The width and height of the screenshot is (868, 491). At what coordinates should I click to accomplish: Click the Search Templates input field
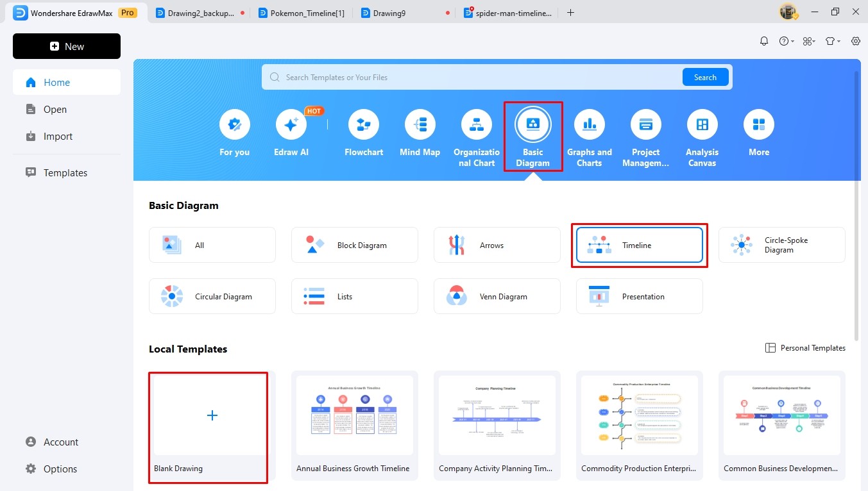tap(472, 77)
